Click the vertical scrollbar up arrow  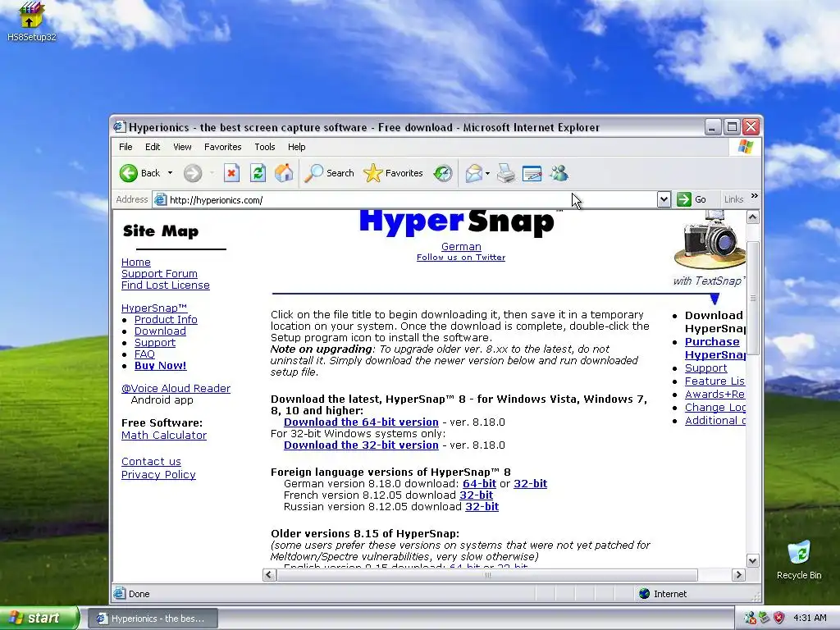(753, 217)
